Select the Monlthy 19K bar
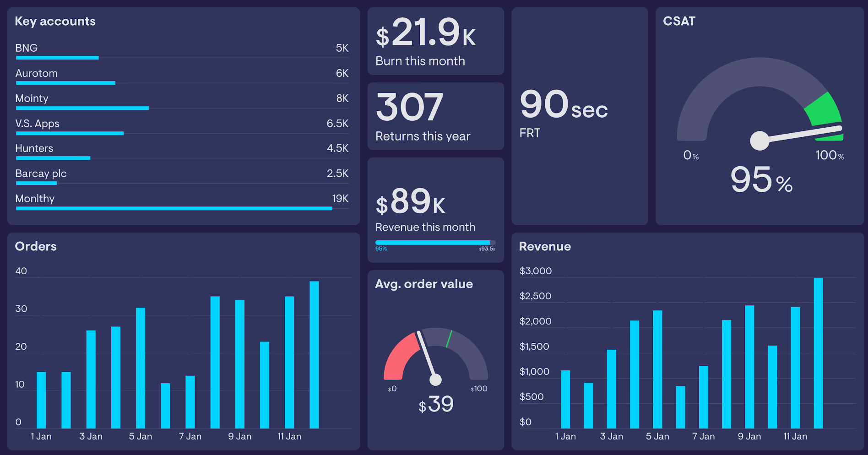 click(174, 208)
